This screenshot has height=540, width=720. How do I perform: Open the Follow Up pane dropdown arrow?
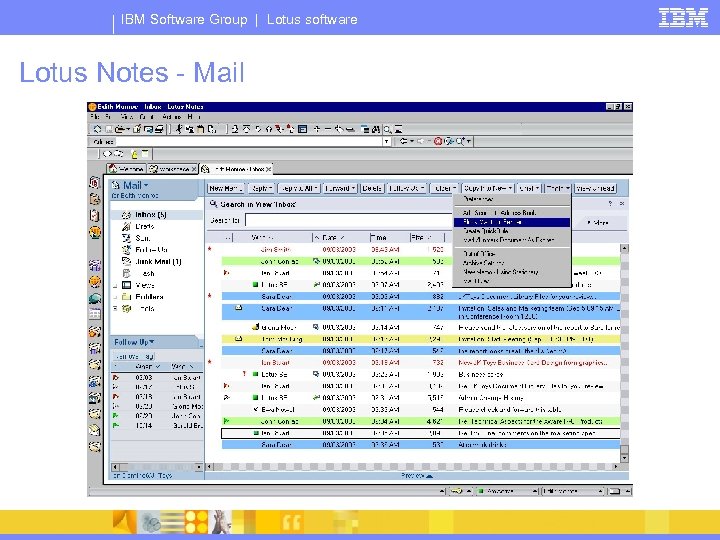(x=152, y=342)
